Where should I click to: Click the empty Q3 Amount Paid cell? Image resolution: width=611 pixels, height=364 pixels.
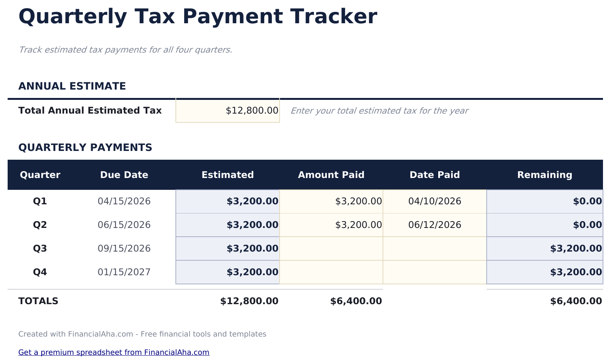click(x=331, y=249)
